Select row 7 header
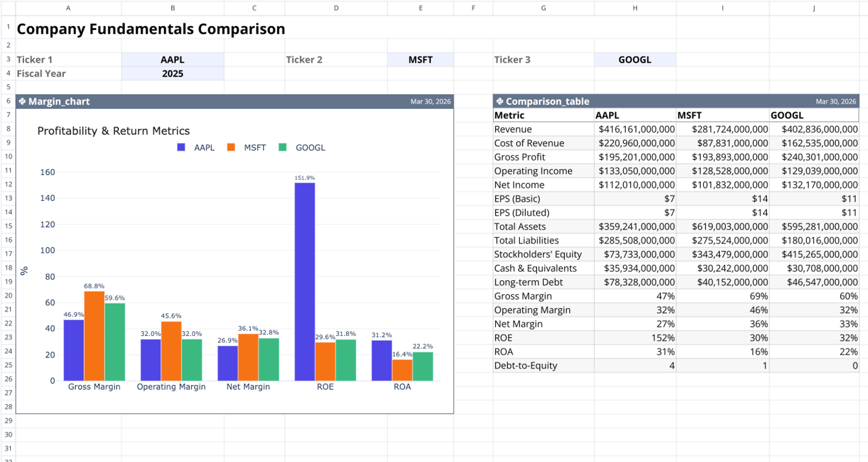 pos(8,115)
